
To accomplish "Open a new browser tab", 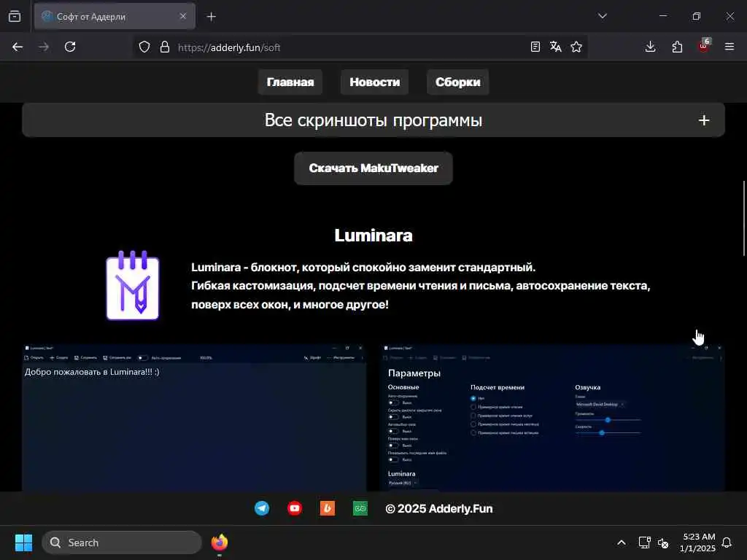I will [211, 17].
